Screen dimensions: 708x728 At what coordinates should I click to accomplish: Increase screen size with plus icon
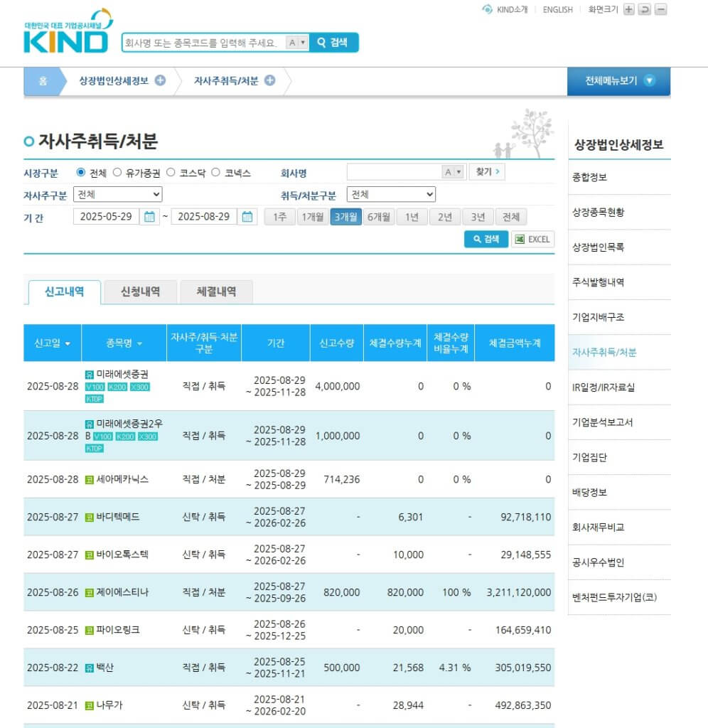628,9
